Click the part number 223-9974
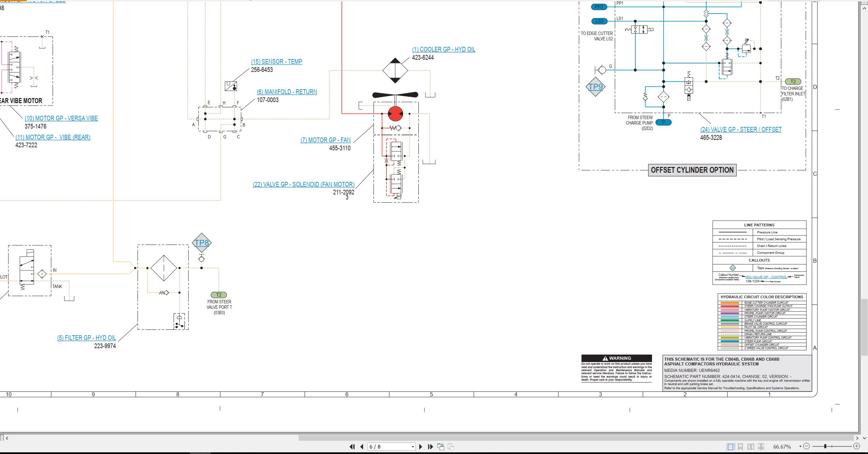This screenshot has height=454, width=868. (105, 346)
